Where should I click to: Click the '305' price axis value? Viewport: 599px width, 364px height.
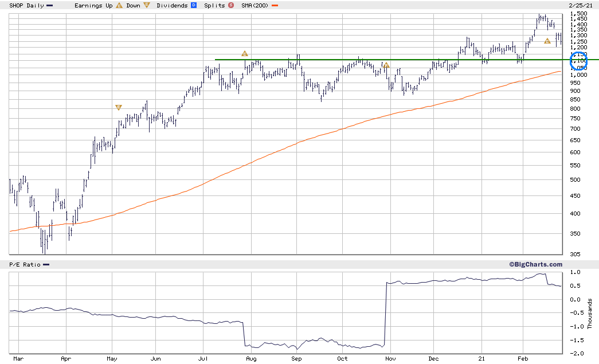[x=575, y=254]
